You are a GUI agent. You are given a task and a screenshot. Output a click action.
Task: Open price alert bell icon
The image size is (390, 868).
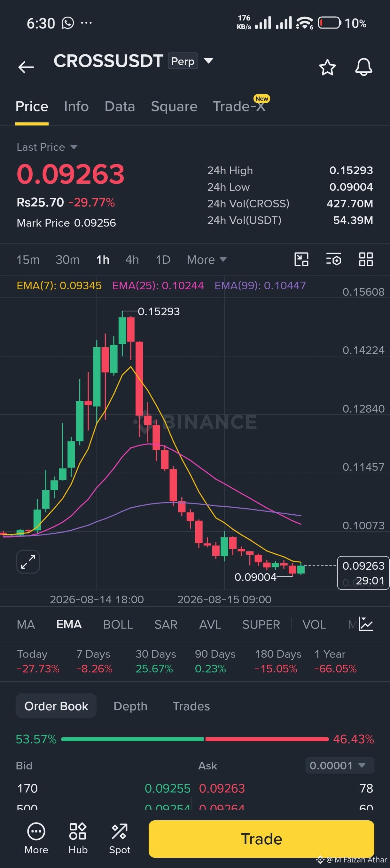pyautogui.click(x=364, y=67)
